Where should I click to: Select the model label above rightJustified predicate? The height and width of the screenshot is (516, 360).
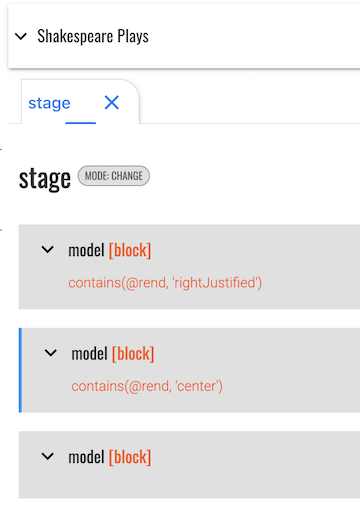click(x=86, y=250)
